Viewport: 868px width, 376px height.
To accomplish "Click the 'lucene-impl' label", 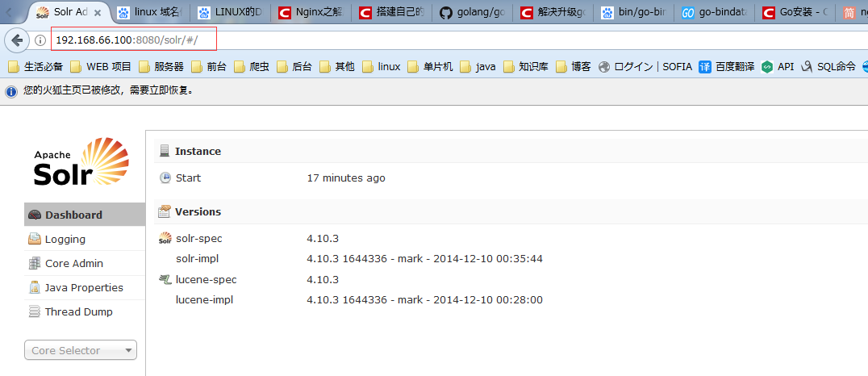I will (x=204, y=299).
